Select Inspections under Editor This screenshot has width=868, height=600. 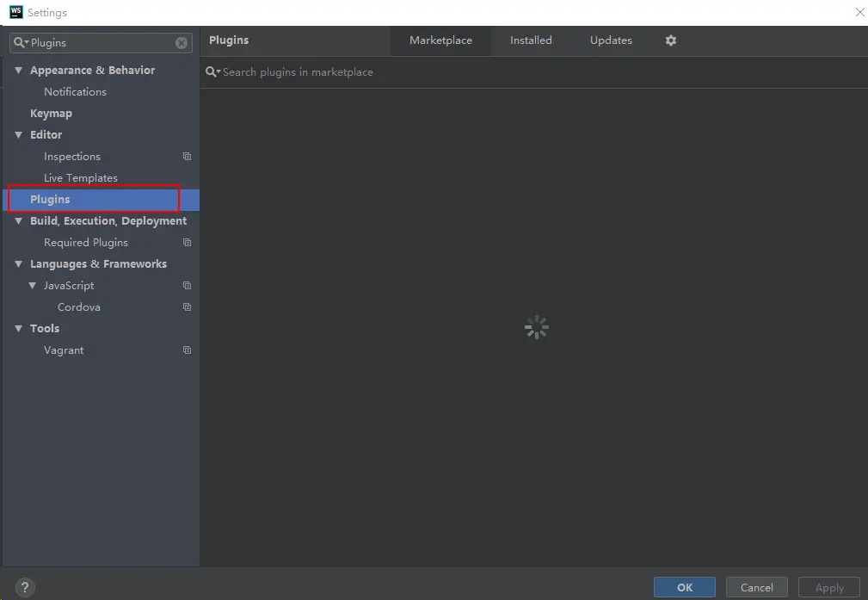72,157
